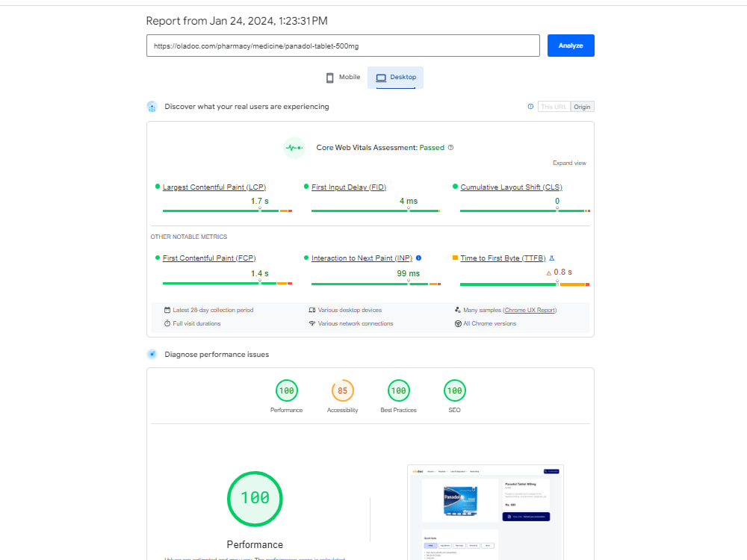Open First Input Delay (FID) link
The image size is (747, 560).
(349, 187)
